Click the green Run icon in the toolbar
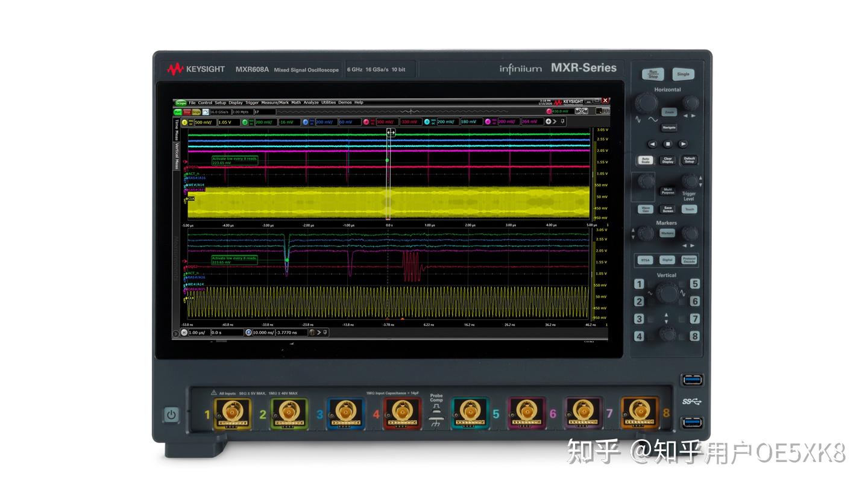 point(177,112)
